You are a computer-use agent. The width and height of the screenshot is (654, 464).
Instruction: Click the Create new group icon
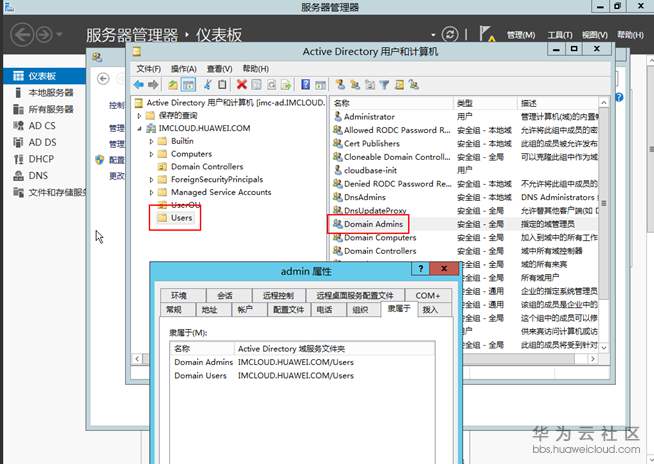(355, 85)
